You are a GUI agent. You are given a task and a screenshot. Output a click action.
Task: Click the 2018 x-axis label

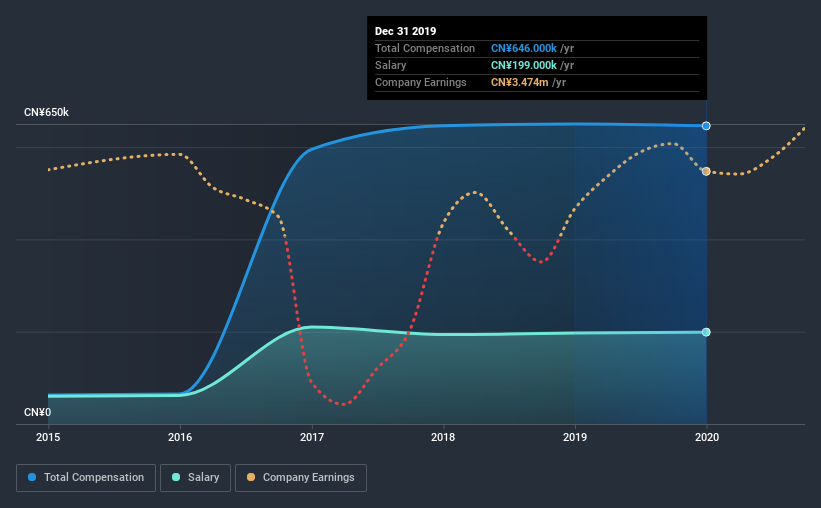(443, 437)
